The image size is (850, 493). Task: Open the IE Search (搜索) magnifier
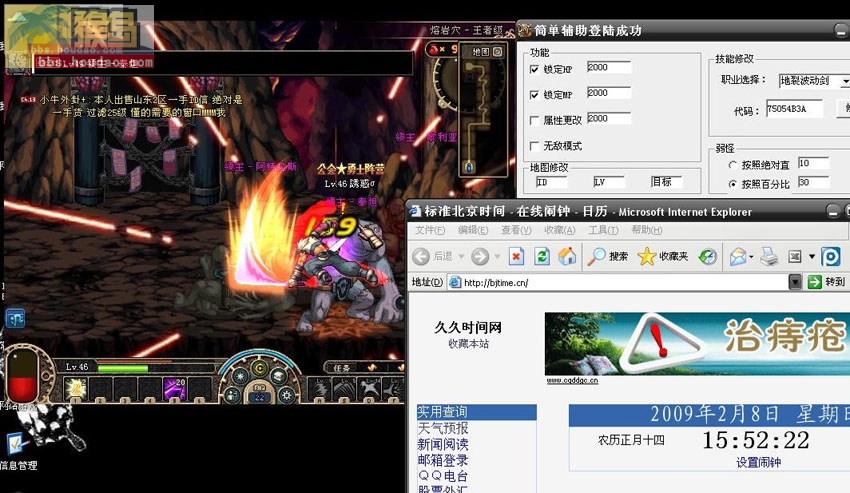coord(608,256)
